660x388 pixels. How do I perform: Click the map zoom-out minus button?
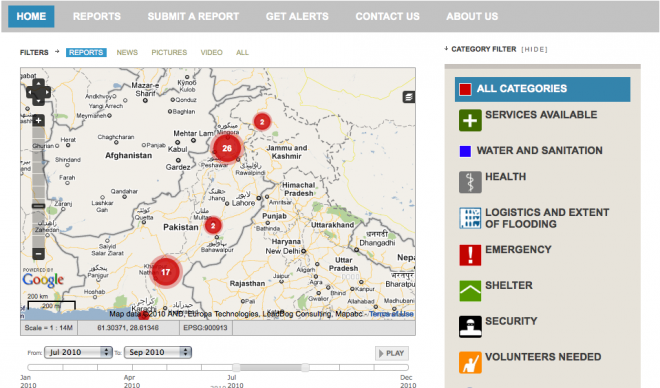point(38,254)
